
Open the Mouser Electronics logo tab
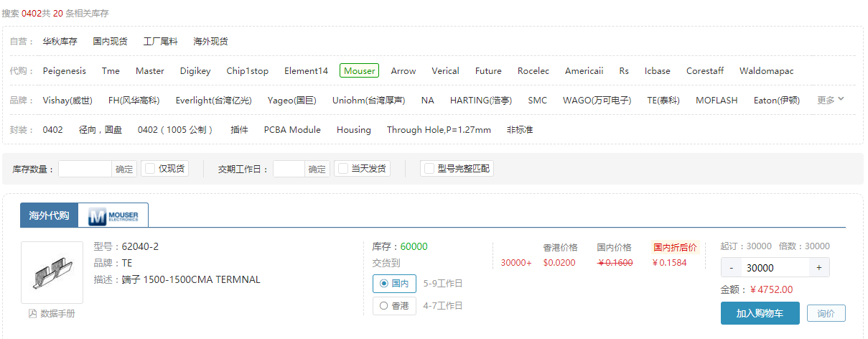point(113,215)
